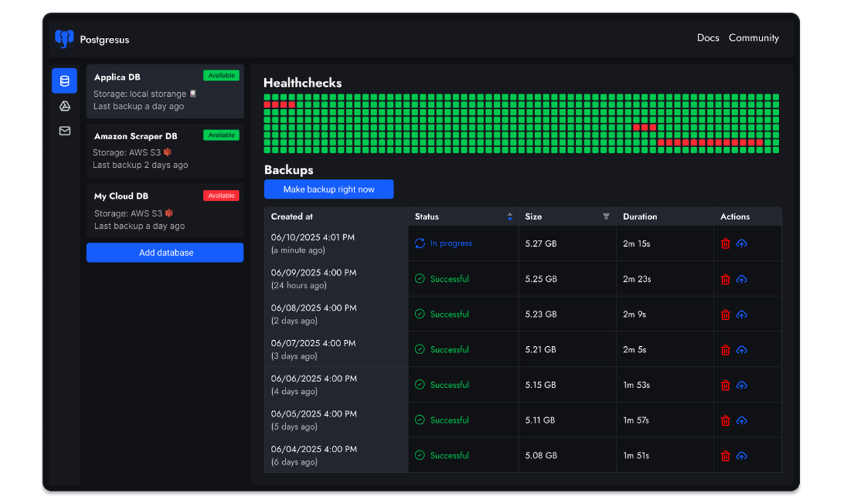Open the Size column filter
This screenshot has width=843, height=504.
tap(606, 217)
